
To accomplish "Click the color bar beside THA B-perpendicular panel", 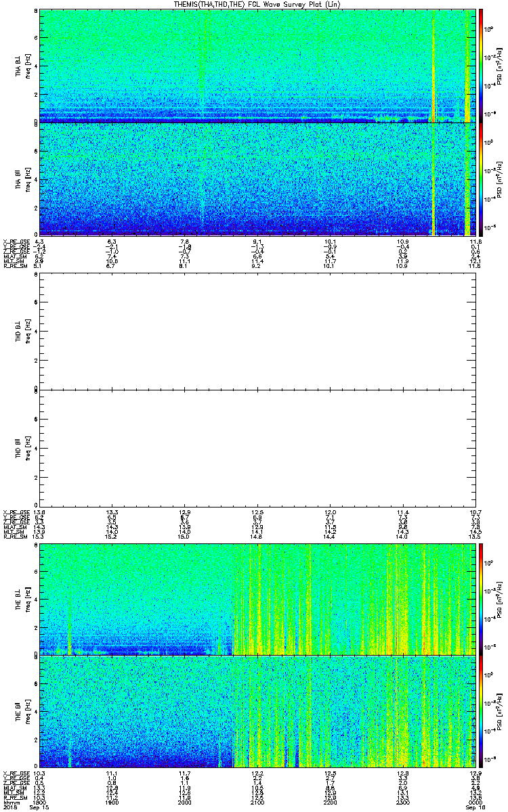I will point(481,66).
